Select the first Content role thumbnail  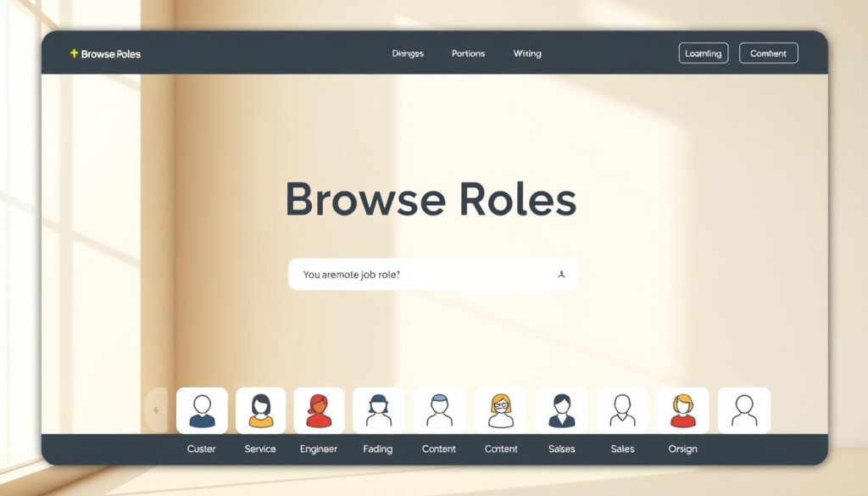point(439,411)
